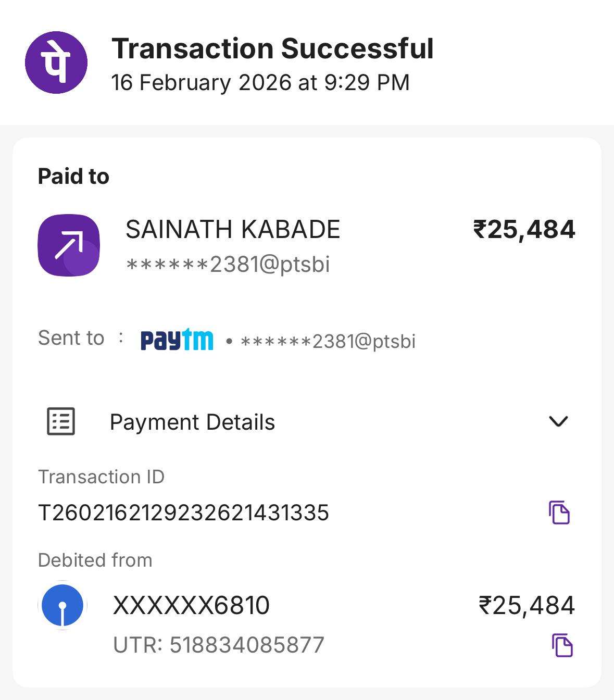Click the transaction date and time
This screenshot has height=700, width=614.
click(x=260, y=83)
